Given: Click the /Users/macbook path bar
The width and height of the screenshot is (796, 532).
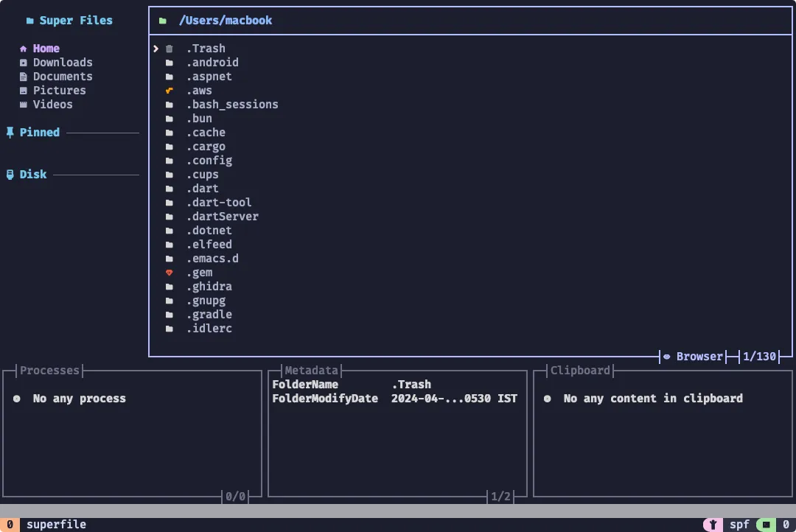Looking at the screenshot, I should [x=226, y=20].
